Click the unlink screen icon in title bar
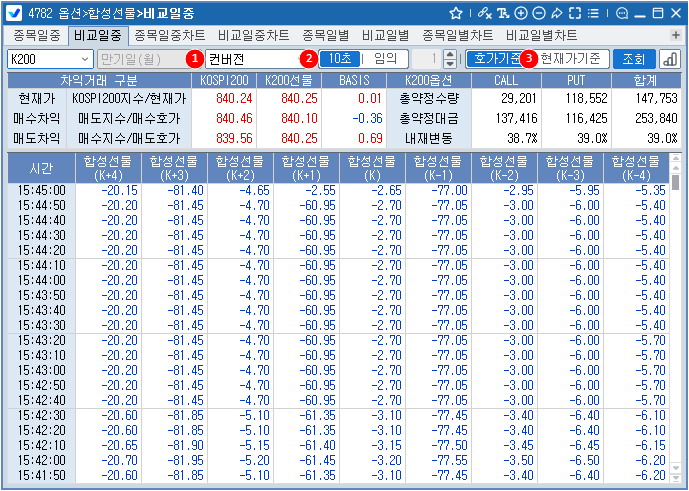Image resolution: width=689 pixels, height=491 pixels. tap(484, 13)
